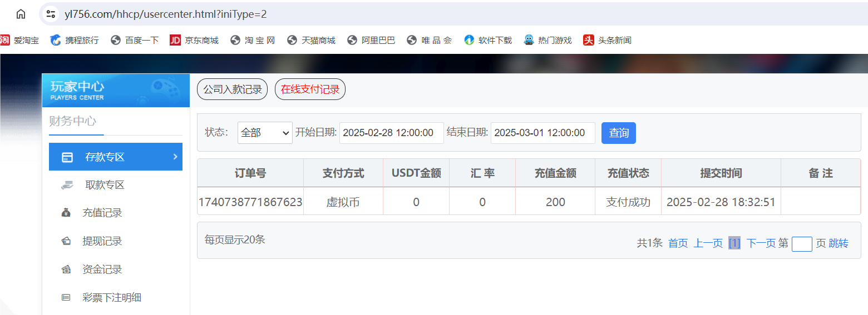Open 取款专区 menu text

tap(105, 185)
